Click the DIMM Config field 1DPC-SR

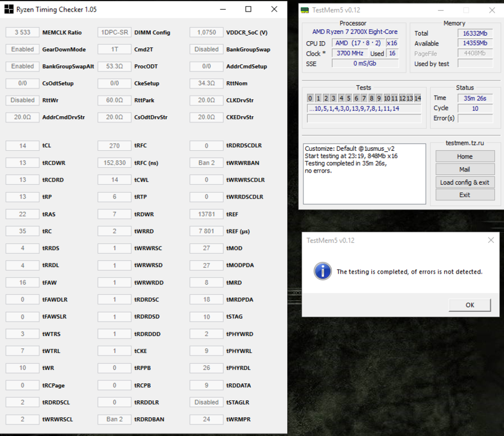[114, 33]
